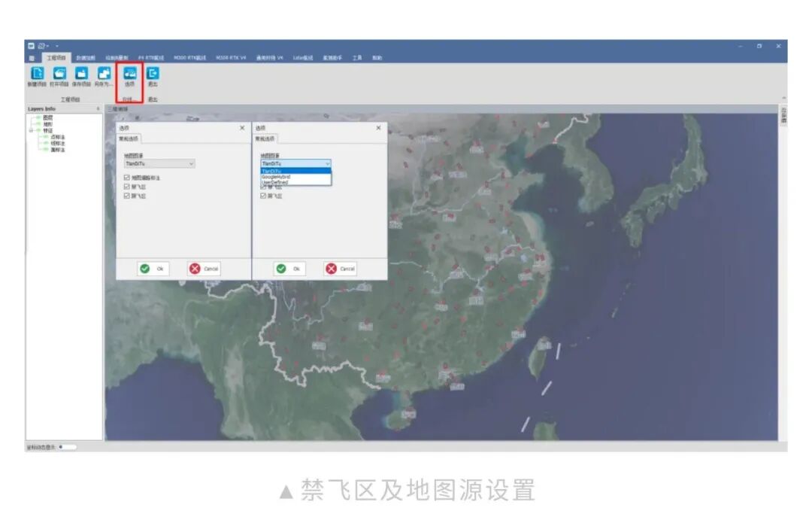This screenshot has width=812, height=517.
Task: Open the application menu button beside 工程项目
Action: [32, 57]
